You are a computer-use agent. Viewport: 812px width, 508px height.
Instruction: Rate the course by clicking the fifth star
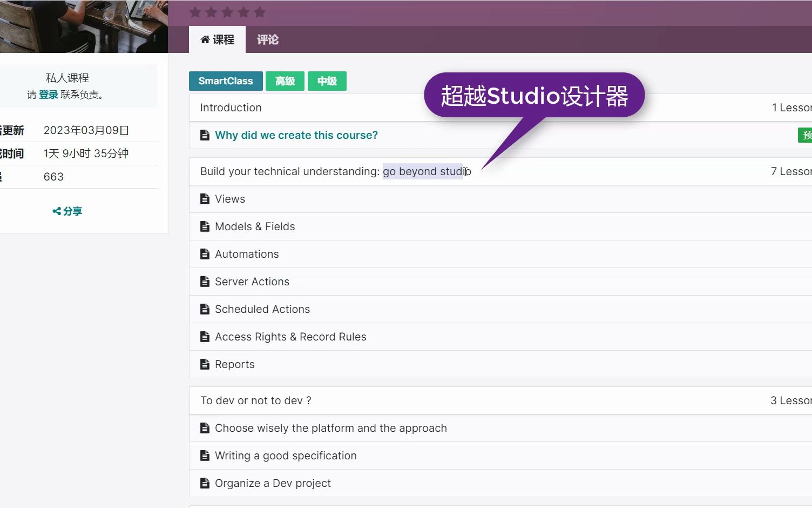[260, 12]
